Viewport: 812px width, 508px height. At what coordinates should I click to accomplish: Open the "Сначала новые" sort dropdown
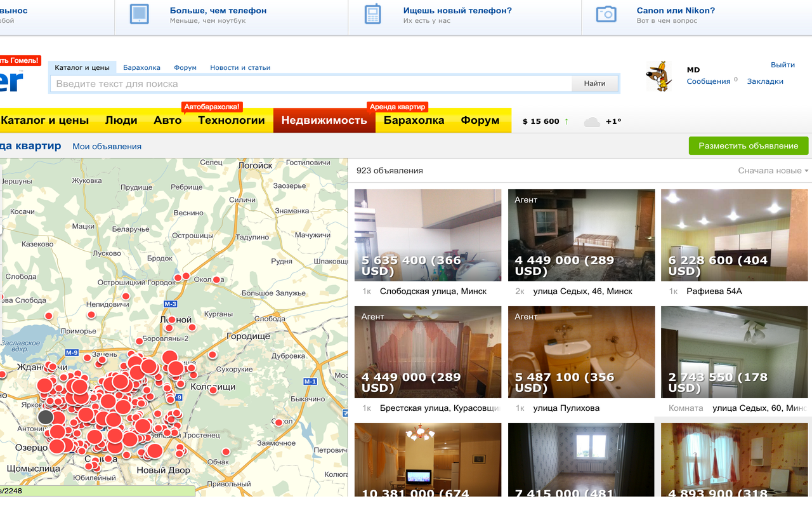tap(773, 171)
